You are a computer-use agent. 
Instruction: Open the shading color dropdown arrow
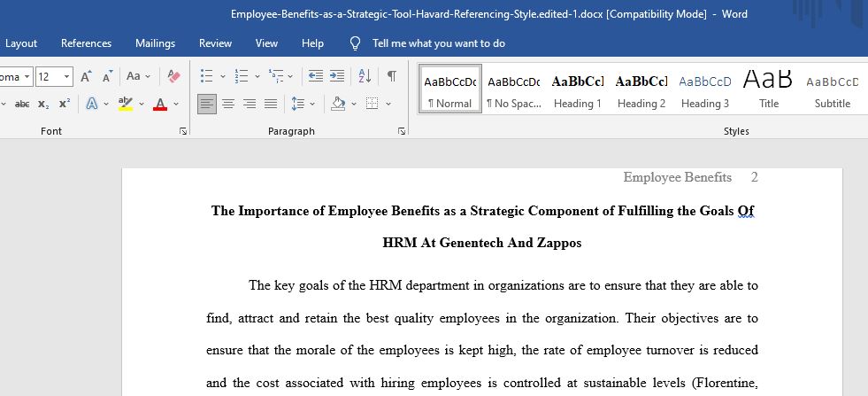click(353, 104)
